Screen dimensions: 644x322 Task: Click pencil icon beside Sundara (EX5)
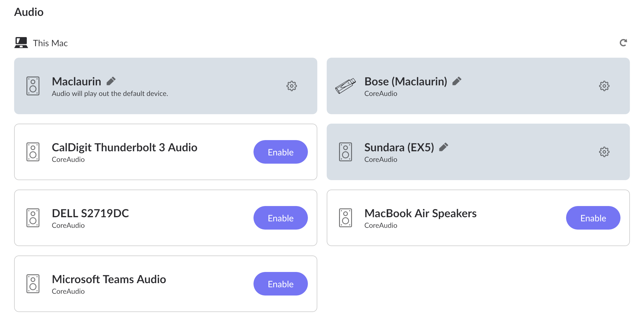443,147
